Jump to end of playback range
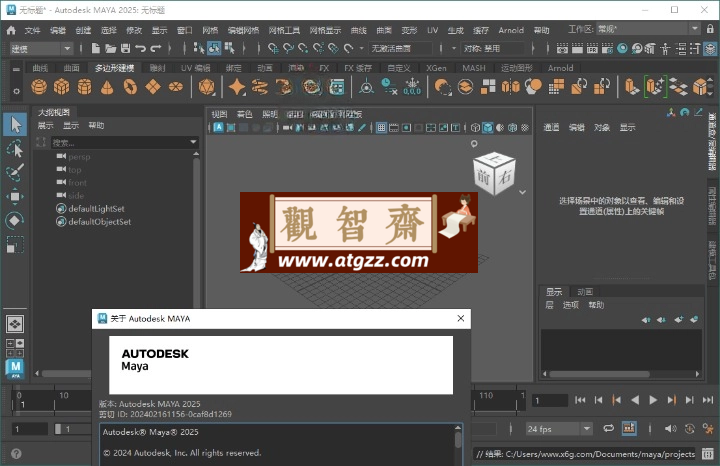The image size is (720, 466). [708, 400]
